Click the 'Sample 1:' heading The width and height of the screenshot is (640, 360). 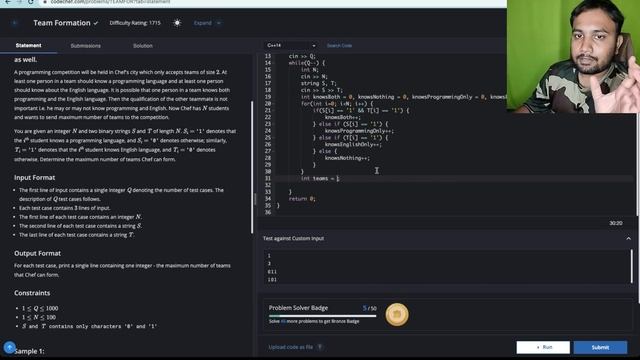click(29, 351)
